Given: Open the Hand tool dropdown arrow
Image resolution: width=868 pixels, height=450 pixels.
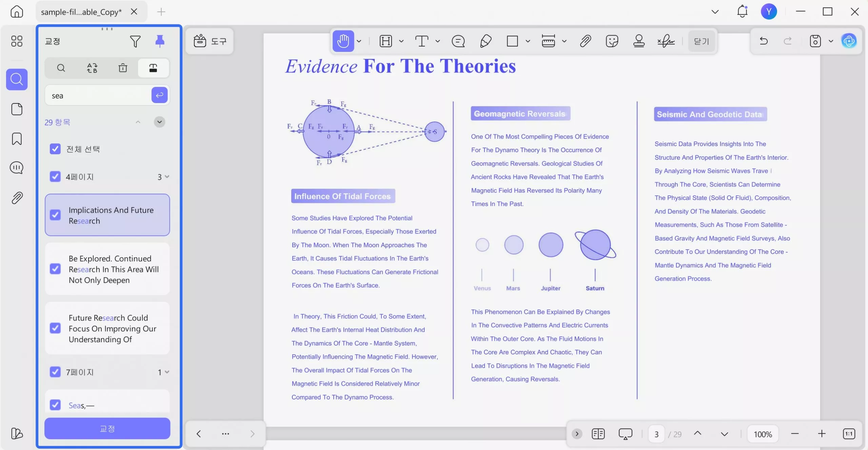Looking at the screenshot, I should [359, 41].
